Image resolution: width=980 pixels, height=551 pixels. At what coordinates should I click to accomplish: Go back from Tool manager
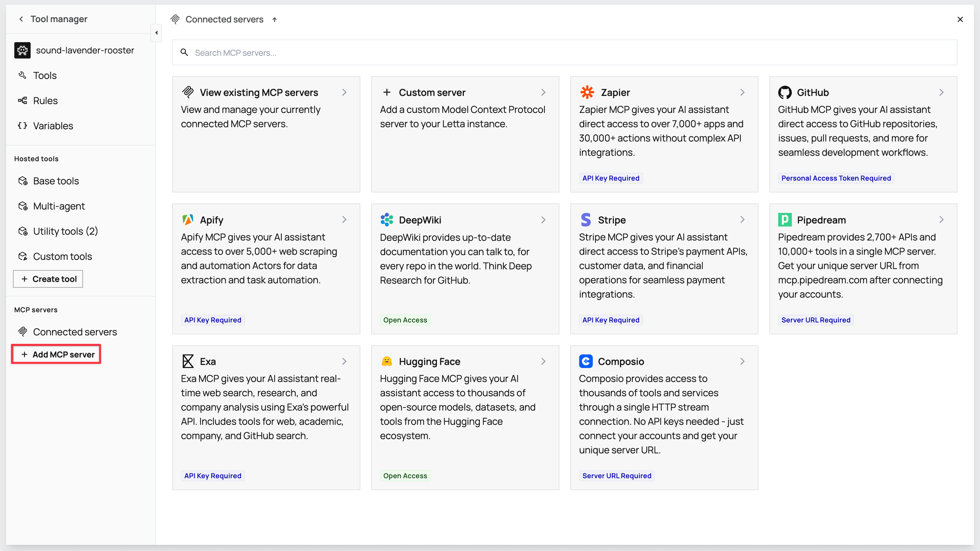21,19
